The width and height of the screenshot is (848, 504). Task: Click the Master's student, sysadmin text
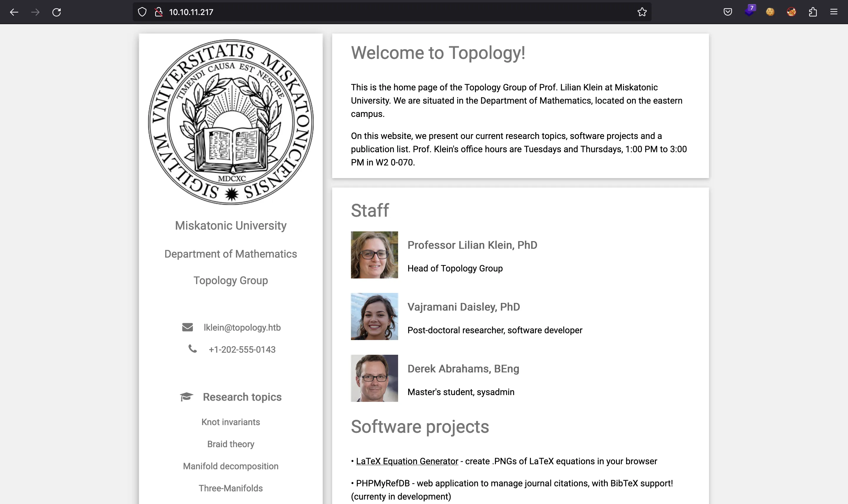pyautogui.click(x=461, y=392)
